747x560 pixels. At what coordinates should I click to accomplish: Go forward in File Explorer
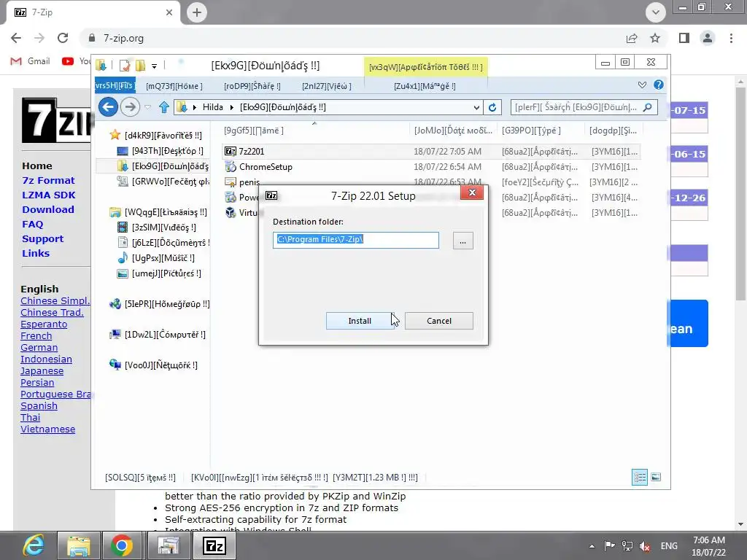point(130,106)
